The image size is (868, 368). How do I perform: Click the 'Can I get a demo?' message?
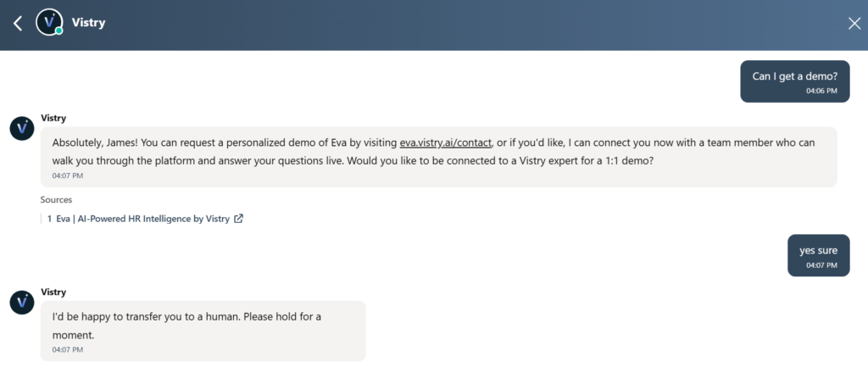coord(794,76)
